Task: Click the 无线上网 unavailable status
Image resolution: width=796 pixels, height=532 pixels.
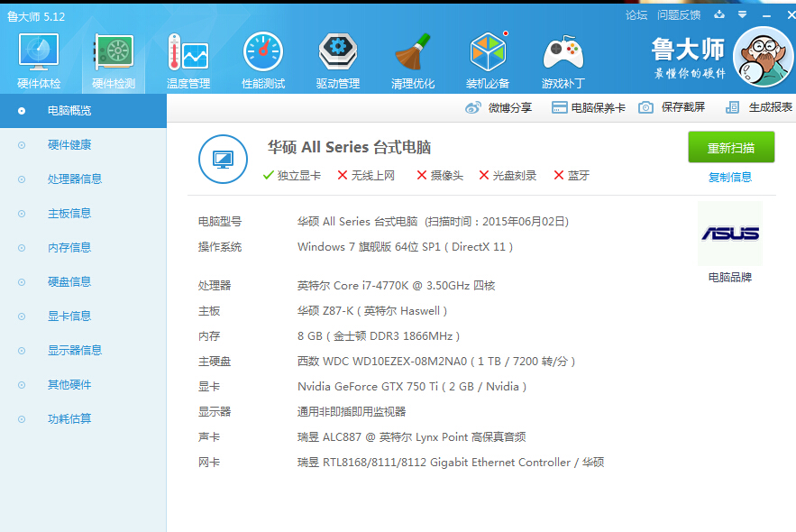Action: pos(366,176)
